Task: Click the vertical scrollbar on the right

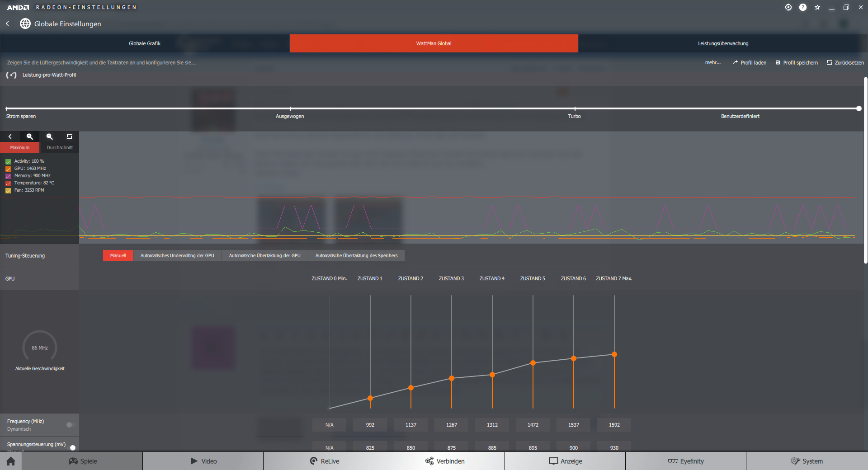Action: pos(865,170)
